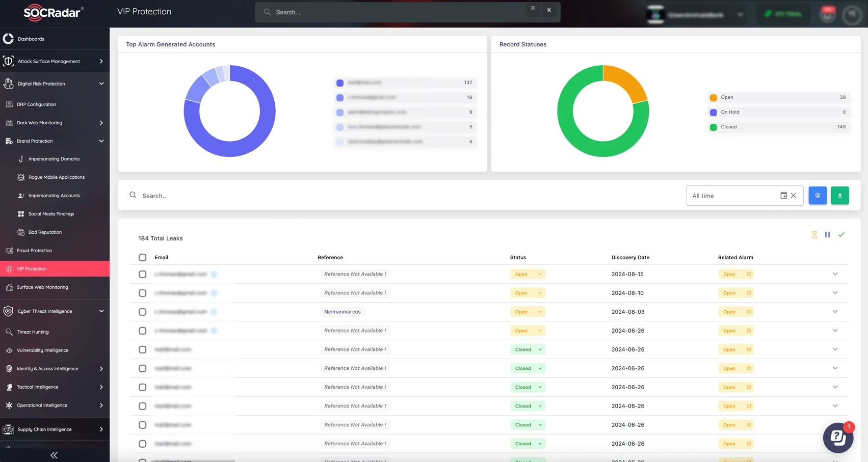This screenshot has width=868, height=462.
Task: Check the Neimanmarcus row checkbox
Action: coord(143,312)
